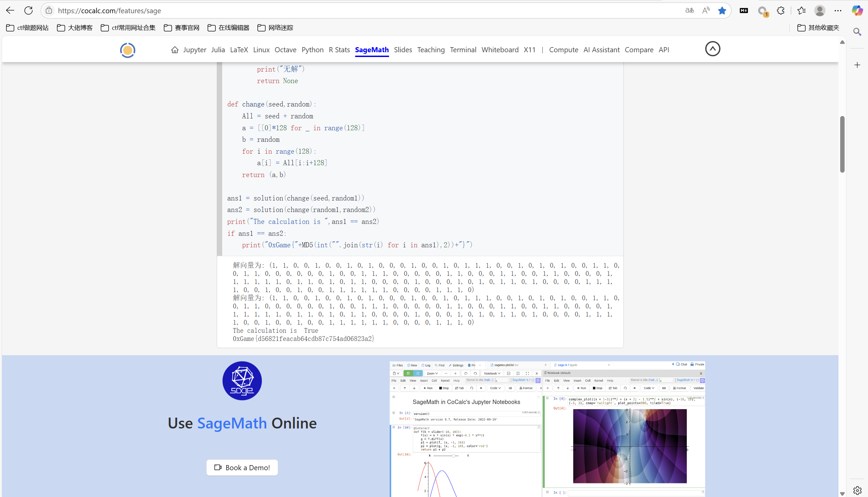868x497 pixels.
Task: Click the 'The calculation is True' output line
Action: (275, 330)
